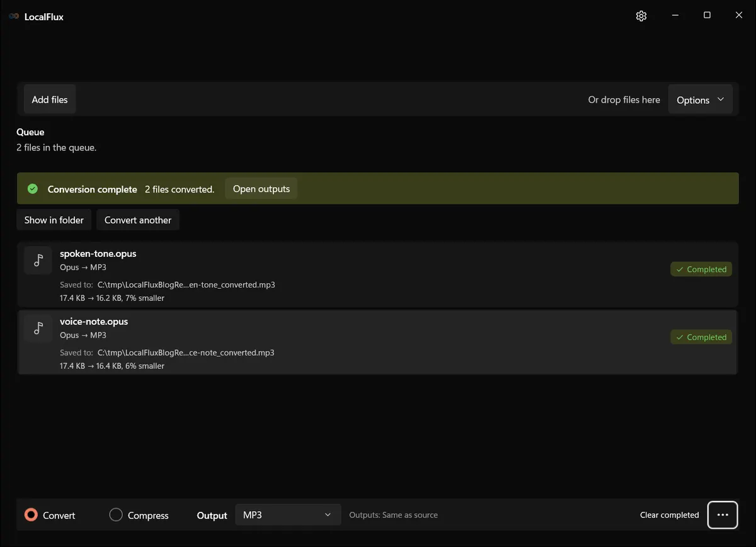Viewport: 756px width, 547px height.
Task: Click the 'Conversion complete' bold label
Action: coord(93,189)
